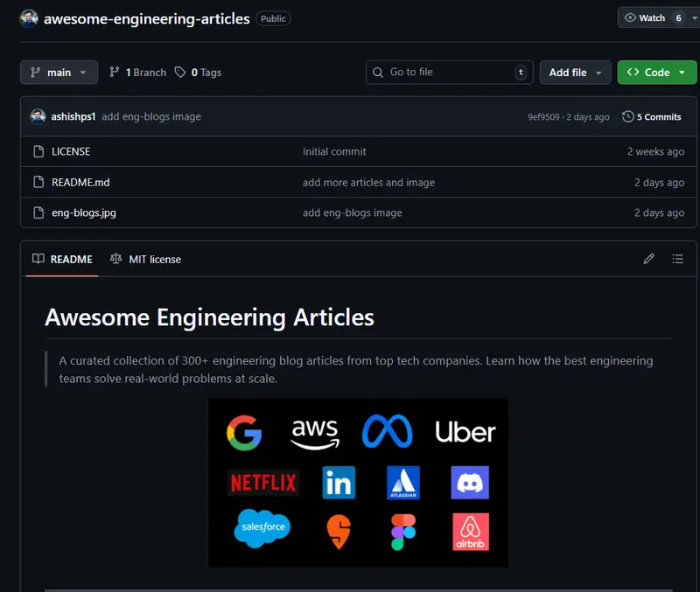The image size is (700, 592).
Task: Open the green Code dropdown
Action: click(657, 73)
